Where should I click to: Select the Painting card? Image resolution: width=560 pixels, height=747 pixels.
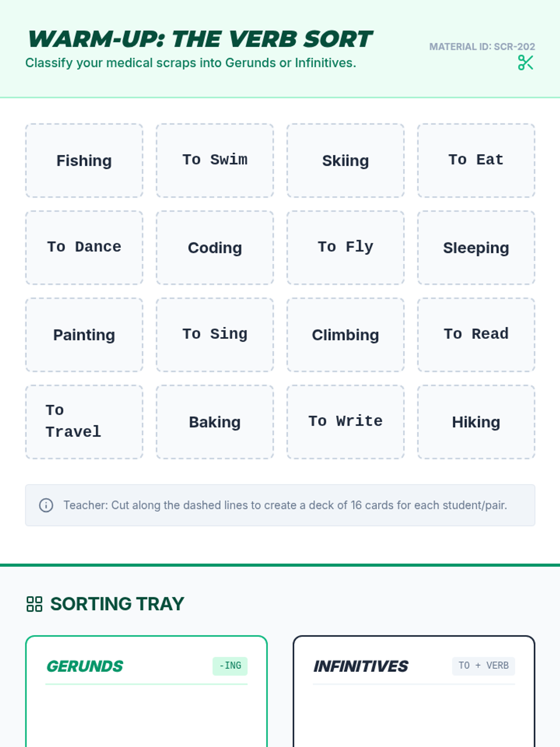coord(84,335)
